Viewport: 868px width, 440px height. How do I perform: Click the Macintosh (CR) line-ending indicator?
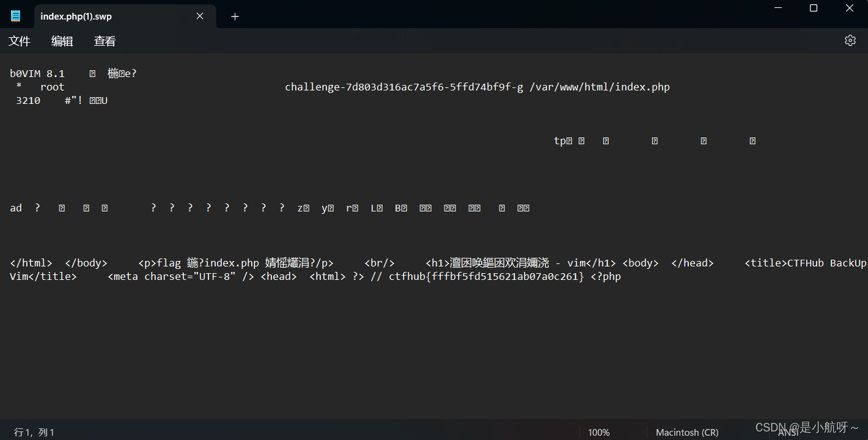click(x=686, y=432)
